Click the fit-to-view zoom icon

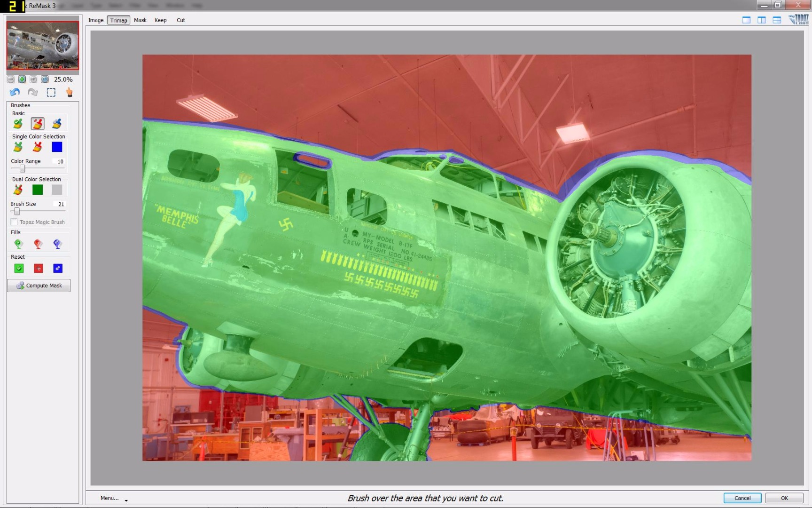[33, 79]
